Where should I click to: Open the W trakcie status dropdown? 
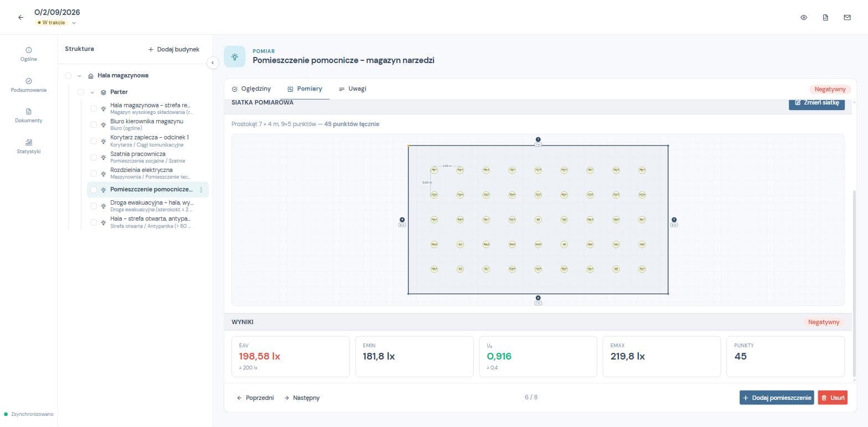(56, 23)
